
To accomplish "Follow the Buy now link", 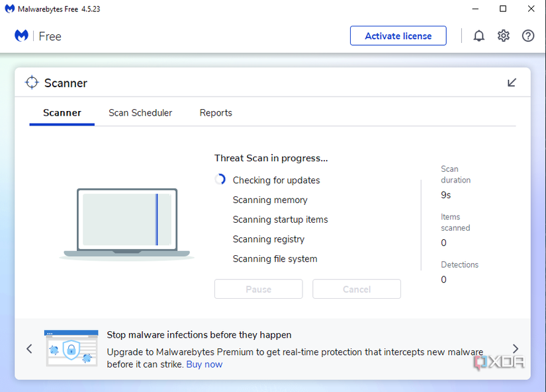I will (205, 364).
